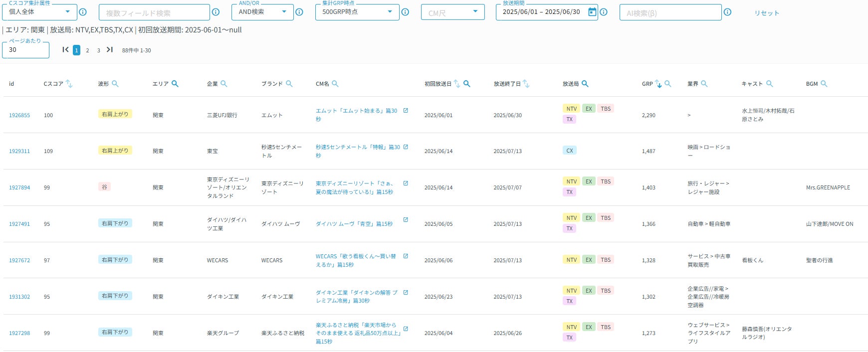This screenshot has width=868, height=352.
Task: Edit the ページあたり 30 field
Action: pyautogui.click(x=25, y=50)
